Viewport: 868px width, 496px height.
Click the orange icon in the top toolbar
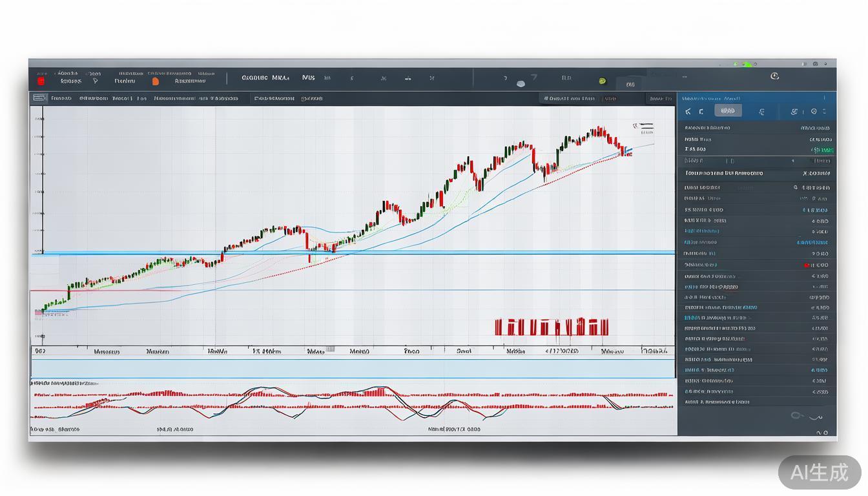(x=155, y=81)
